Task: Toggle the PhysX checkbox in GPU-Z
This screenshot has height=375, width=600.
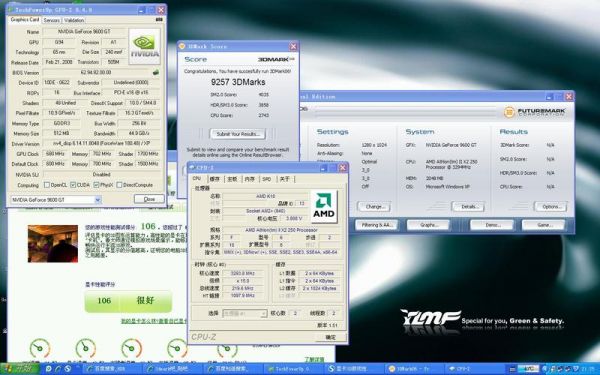Action: tap(96, 185)
